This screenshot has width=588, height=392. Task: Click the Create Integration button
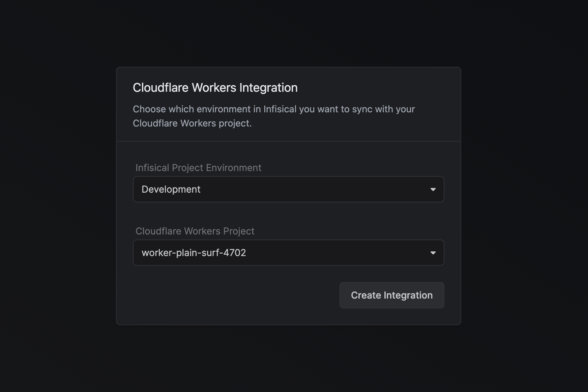pos(391,295)
